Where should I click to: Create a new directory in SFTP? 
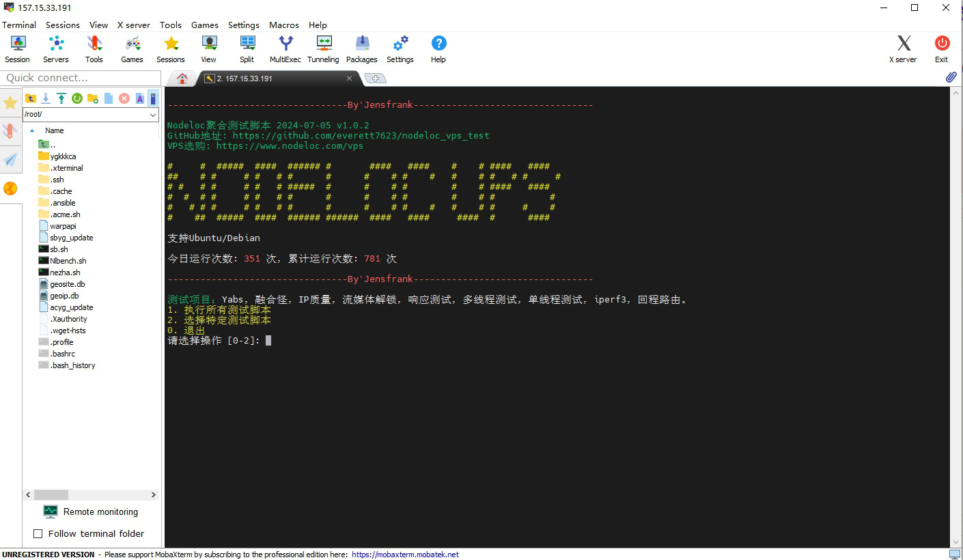pos(93,98)
